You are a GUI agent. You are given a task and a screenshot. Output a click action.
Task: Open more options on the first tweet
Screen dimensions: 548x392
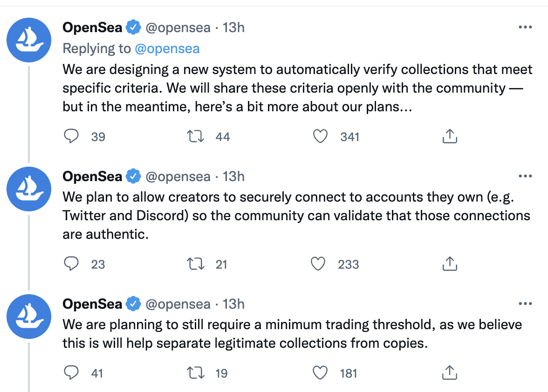[x=525, y=27]
